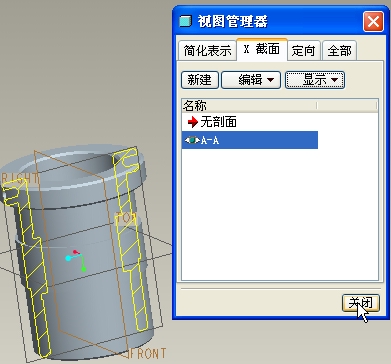Viewport: 391px width, 364px height.
Task: Click the eye icon beside A-A
Action: pos(192,140)
